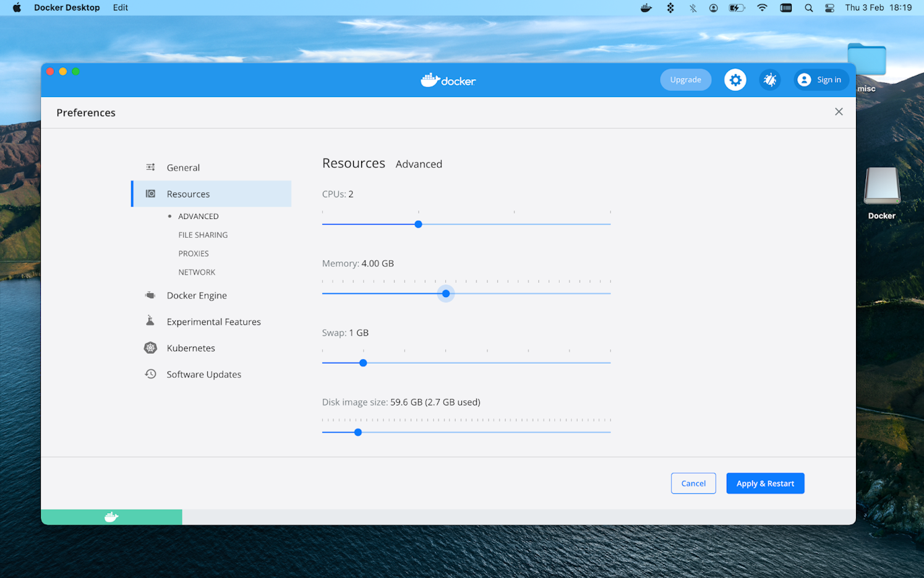Image resolution: width=924 pixels, height=578 pixels.
Task: Switch to the NETWORK subsection
Action: (x=197, y=272)
